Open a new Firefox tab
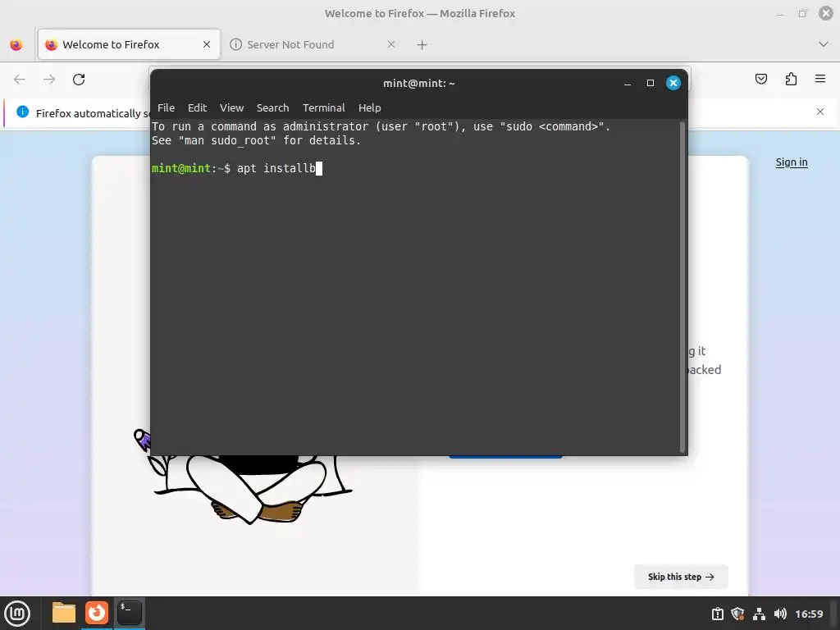This screenshot has height=630, width=840. click(422, 45)
